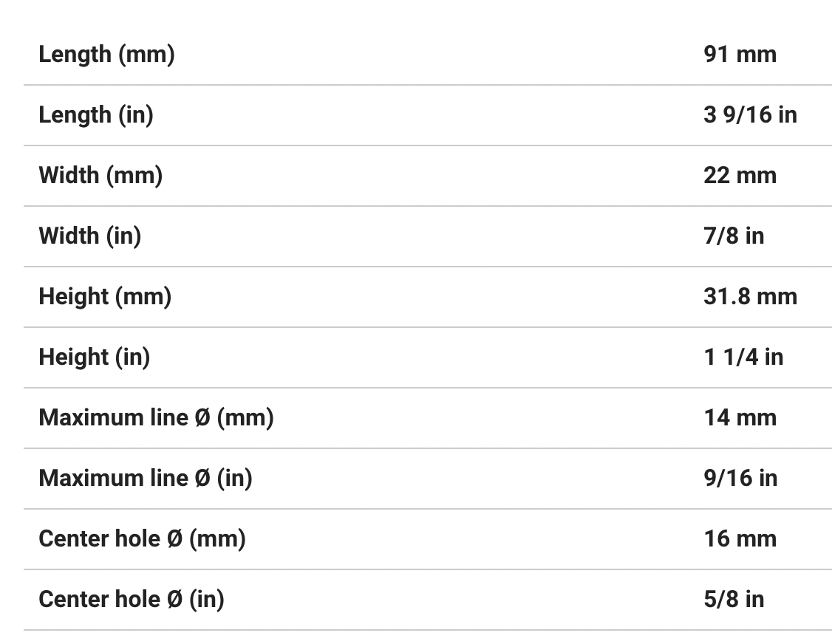Click the Height (in) label
Viewport: 832px width, 644px height.
coord(94,357)
